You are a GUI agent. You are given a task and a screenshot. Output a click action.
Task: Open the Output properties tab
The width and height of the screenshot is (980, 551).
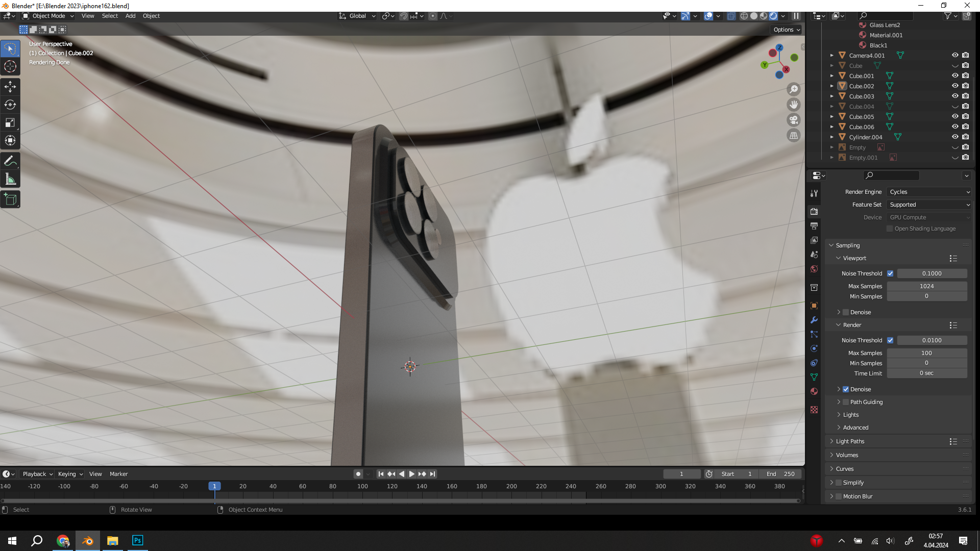[814, 226]
